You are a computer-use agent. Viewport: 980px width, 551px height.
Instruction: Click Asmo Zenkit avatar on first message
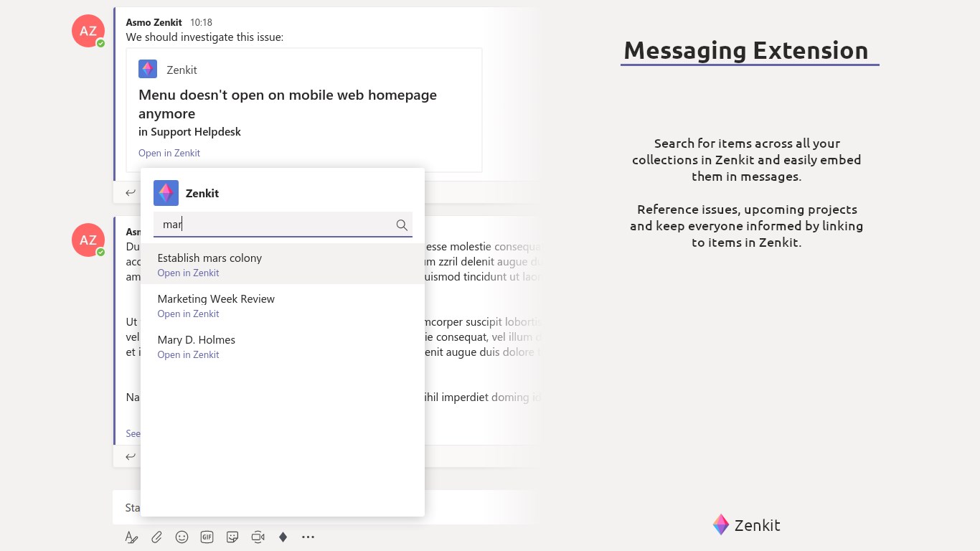tap(88, 31)
